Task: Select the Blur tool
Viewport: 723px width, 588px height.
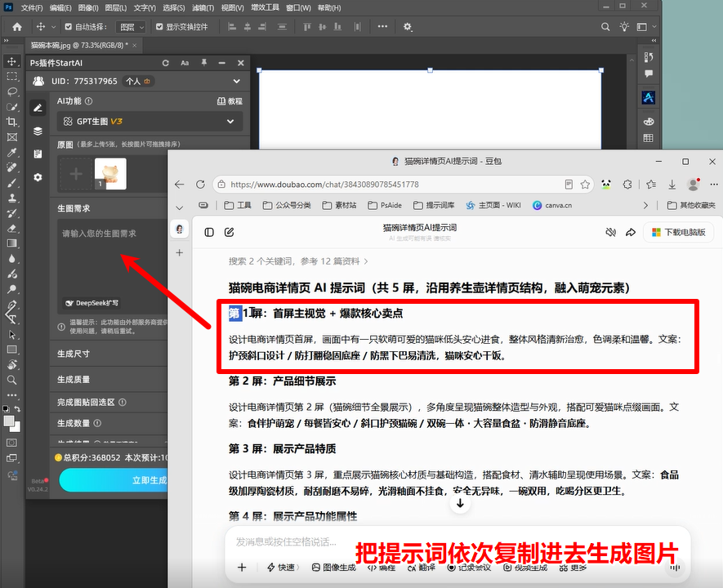Action: pyautogui.click(x=12, y=259)
